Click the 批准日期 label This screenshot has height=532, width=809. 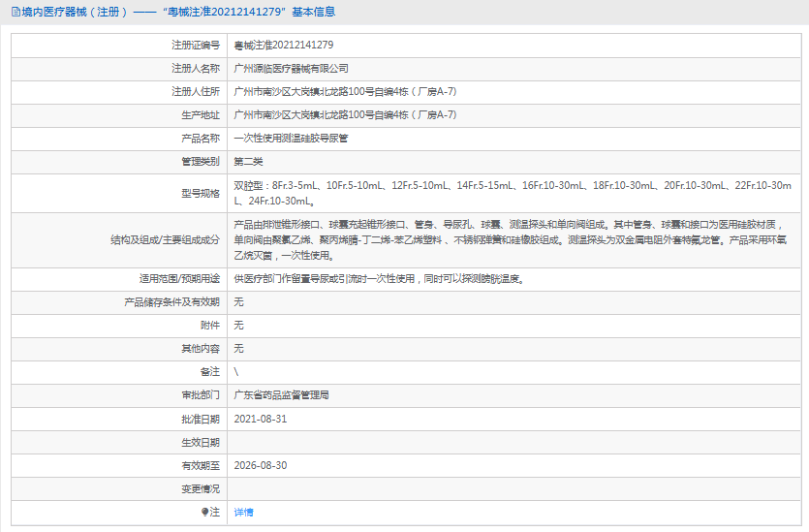click(201, 419)
